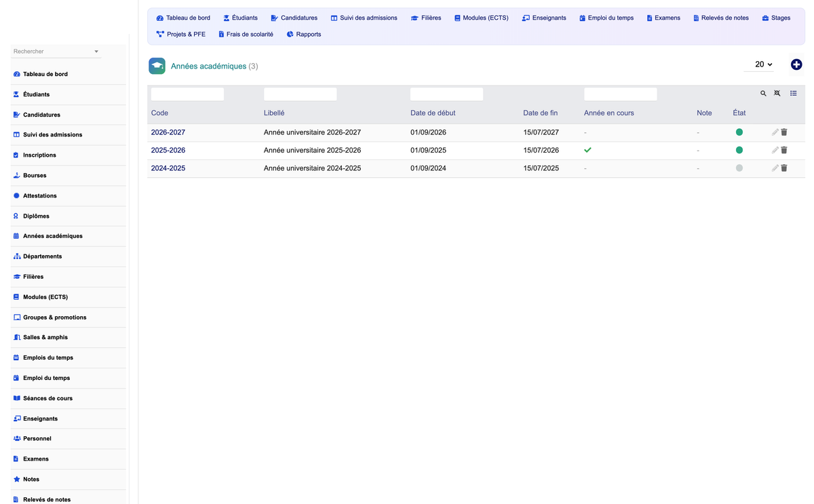814x504 pixels.
Task: Open Frais de scolarité in top navigation
Action: [246, 34]
